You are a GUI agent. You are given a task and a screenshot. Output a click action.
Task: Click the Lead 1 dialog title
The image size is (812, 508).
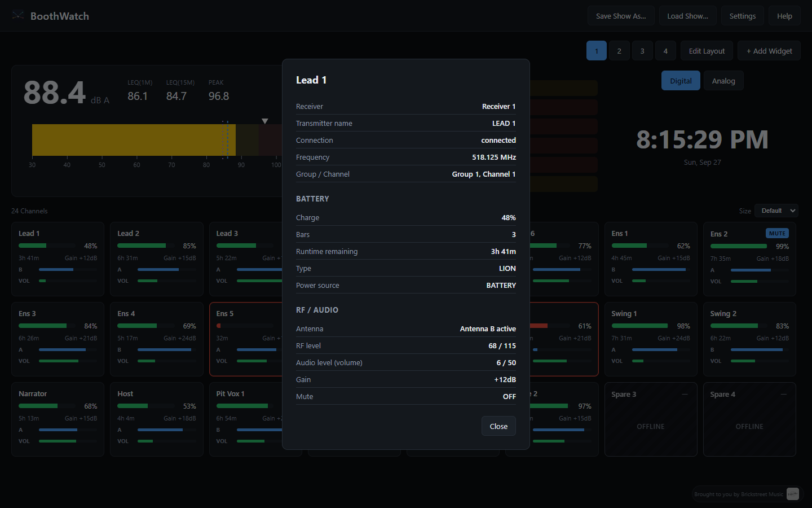click(x=311, y=80)
